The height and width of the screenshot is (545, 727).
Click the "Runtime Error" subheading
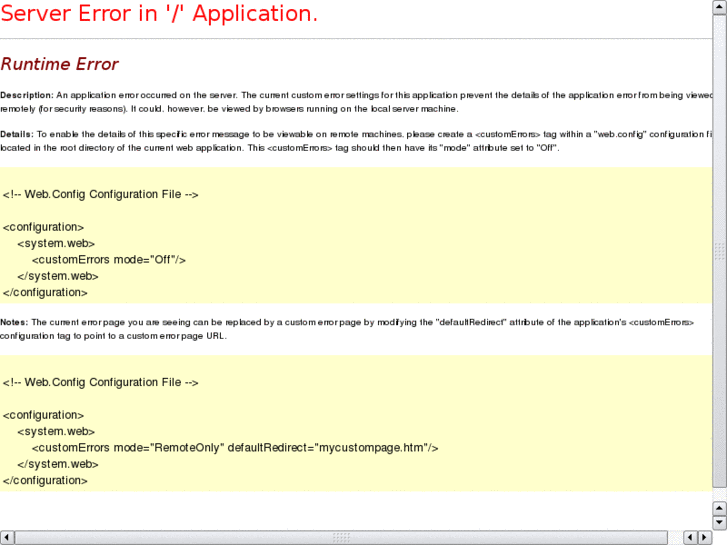click(59, 64)
